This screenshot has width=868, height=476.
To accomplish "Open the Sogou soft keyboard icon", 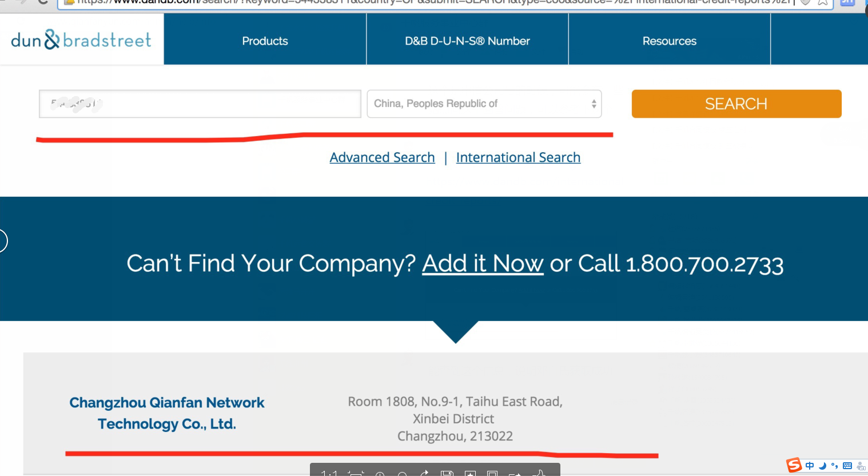I will 847,466.
